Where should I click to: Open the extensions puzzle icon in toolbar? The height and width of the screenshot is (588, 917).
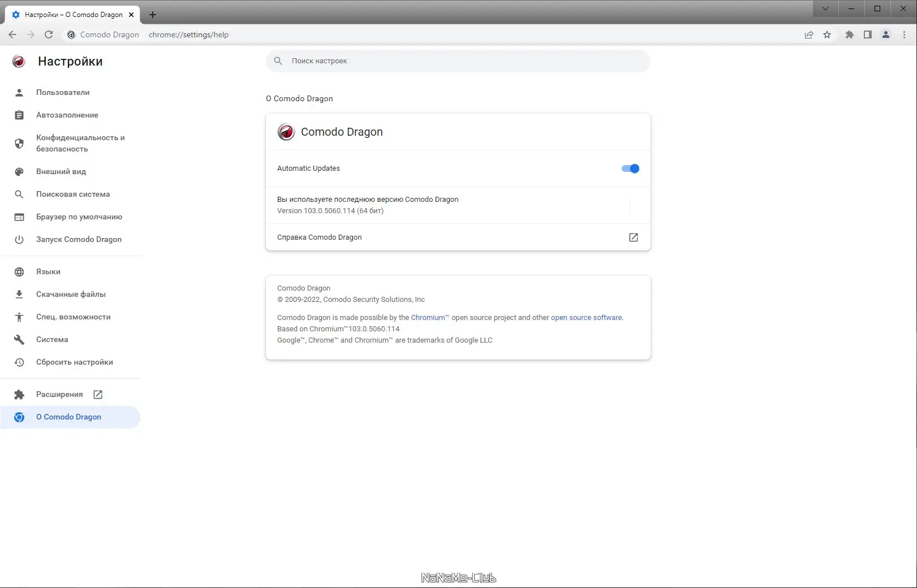[x=850, y=34]
